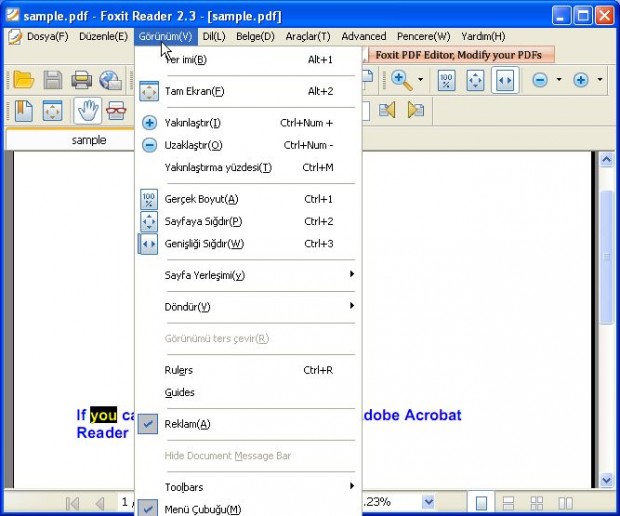
Task: Click the Fit Page toolbar icon
Action: (x=475, y=81)
